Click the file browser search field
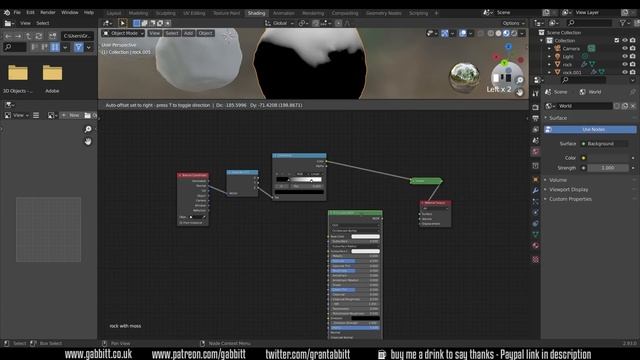640x360 pixels. (x=15, y=48)
